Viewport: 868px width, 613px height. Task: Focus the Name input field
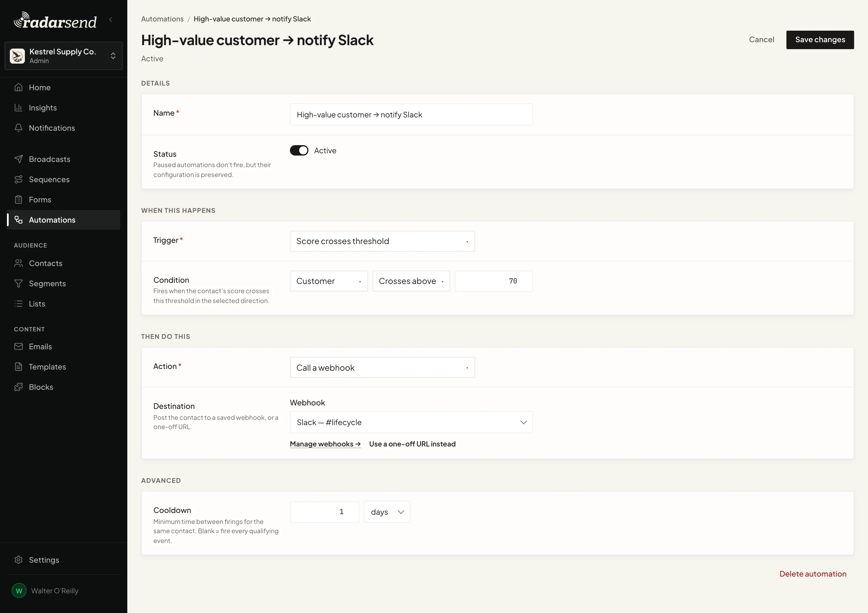(411, 115)
